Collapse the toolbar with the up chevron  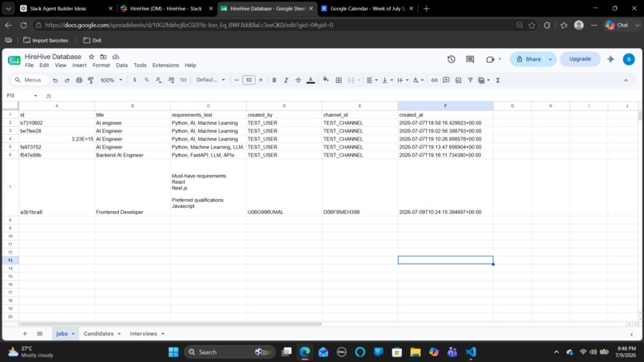(x=626, y=80)
